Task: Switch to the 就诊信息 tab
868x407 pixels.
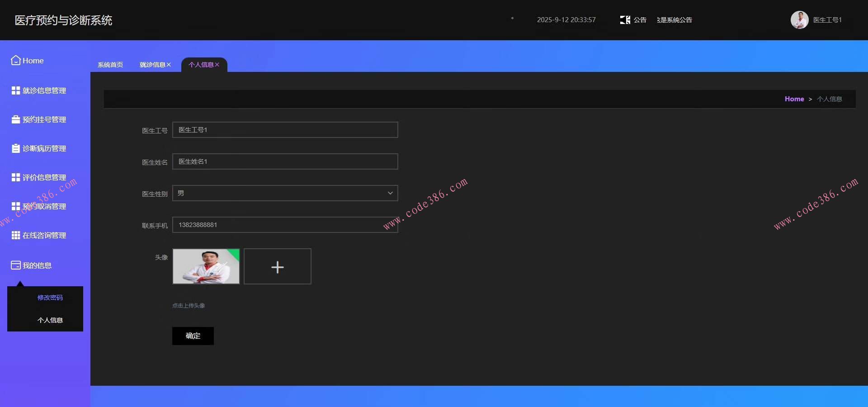Action: pyautogui.click(x=152, y=65)
